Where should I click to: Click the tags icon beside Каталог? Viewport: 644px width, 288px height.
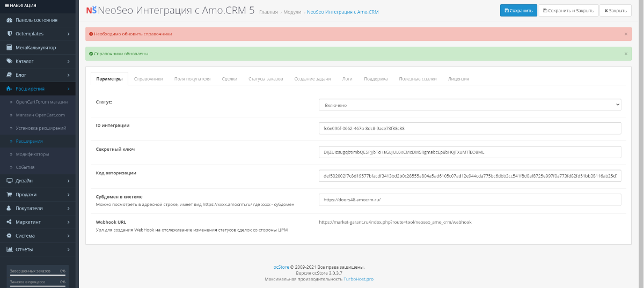tap(9, 61)
